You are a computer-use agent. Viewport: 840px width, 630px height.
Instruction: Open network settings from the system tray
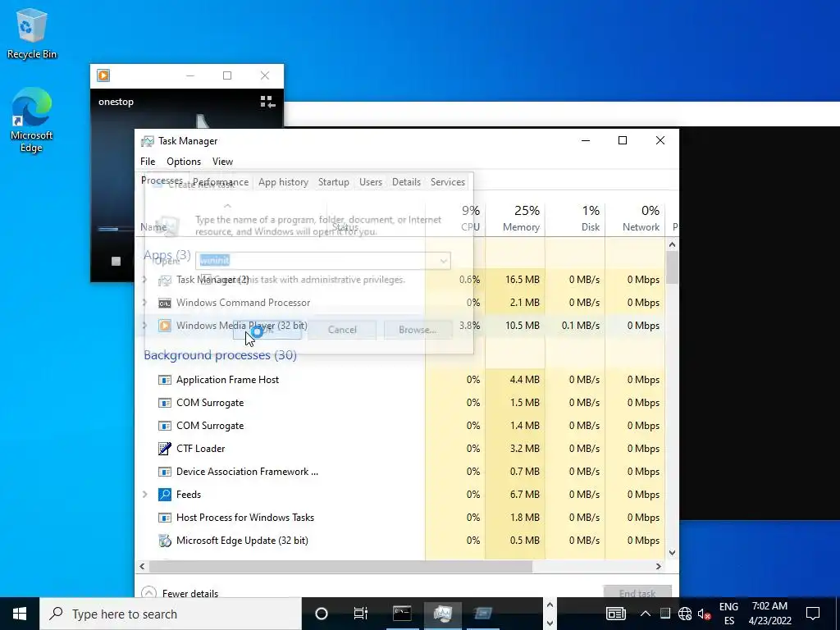[685, 614]
